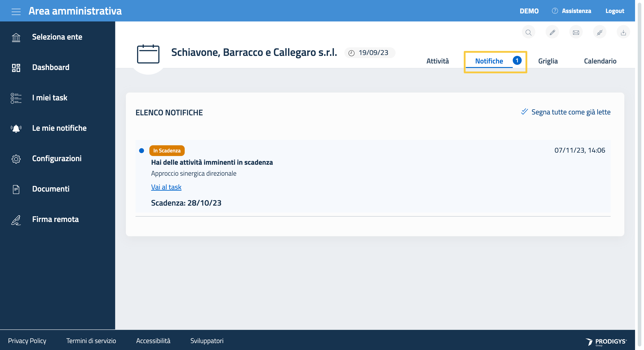This screenshot has height=350, width=644.
Task: Follow the Vai al task link
Action: [x=166, y=187]
